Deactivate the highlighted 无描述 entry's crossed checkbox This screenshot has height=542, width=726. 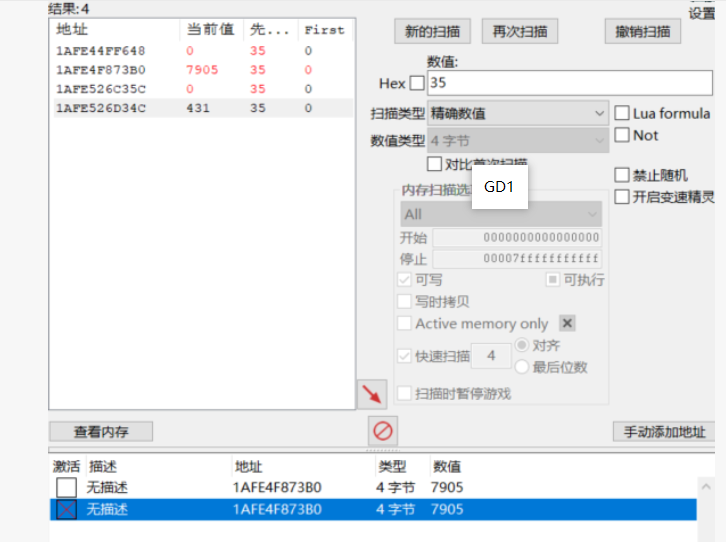pyautogui.click(x=66, y=509)
